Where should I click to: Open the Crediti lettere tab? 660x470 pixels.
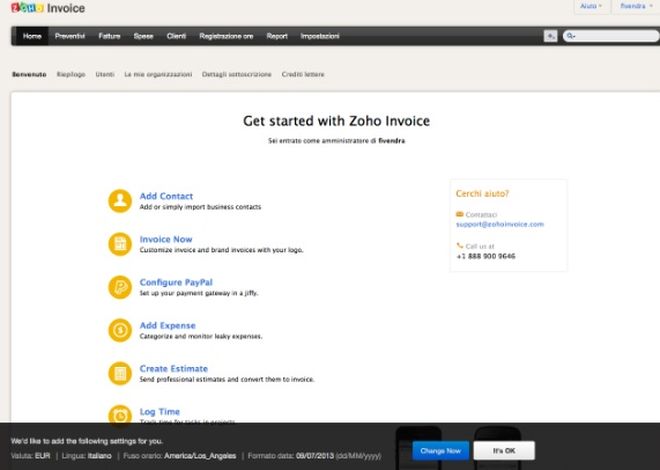click(x=303, y=74)
